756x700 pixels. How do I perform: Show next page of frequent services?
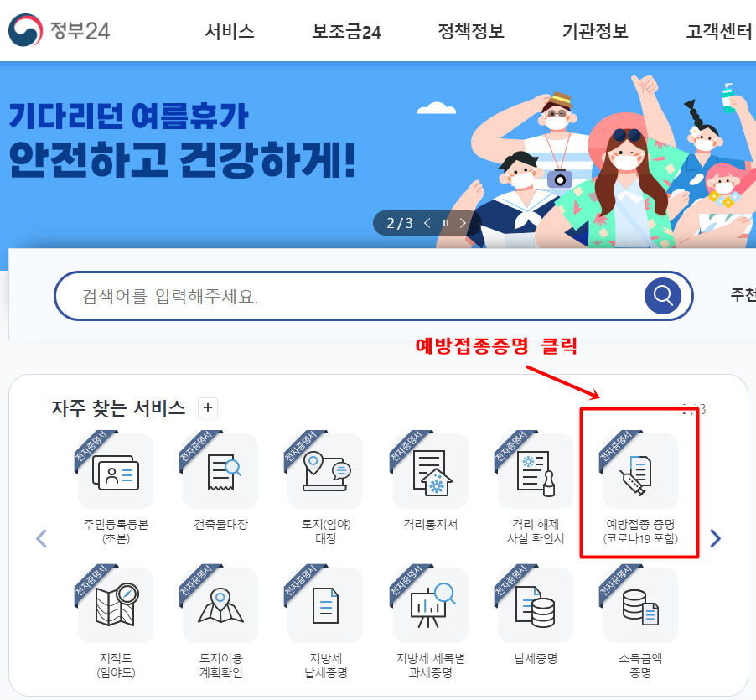pyautogui.click(x=716, y=538)
